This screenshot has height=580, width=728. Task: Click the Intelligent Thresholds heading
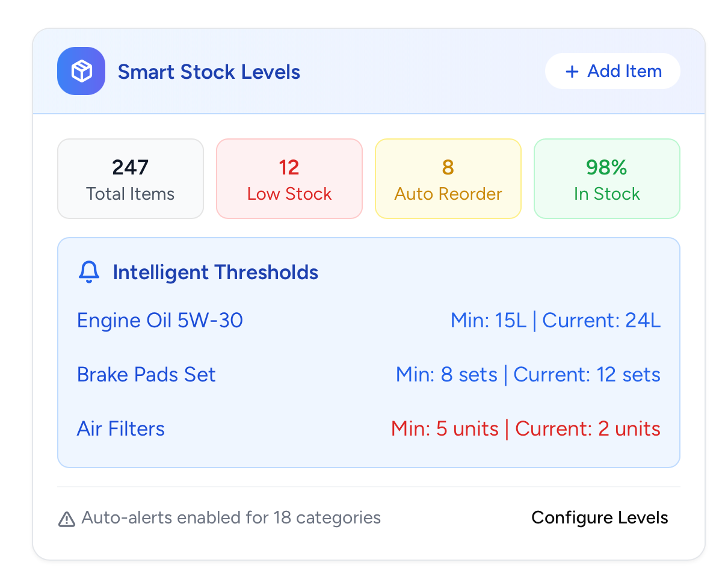[215, 273]
